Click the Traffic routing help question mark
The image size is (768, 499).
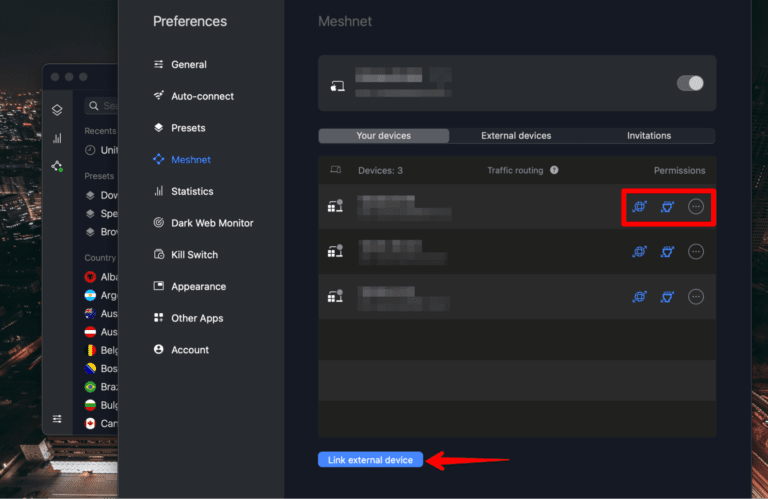coord(554,170)
